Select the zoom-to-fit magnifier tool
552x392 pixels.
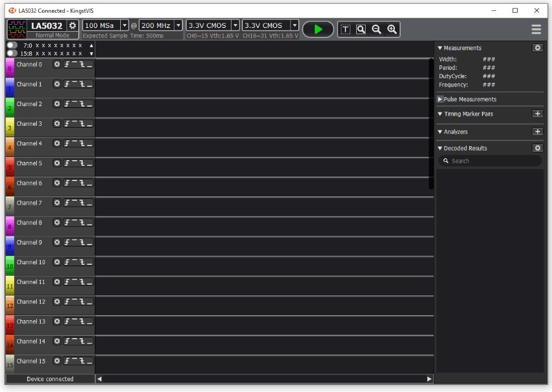coord(361,29)
